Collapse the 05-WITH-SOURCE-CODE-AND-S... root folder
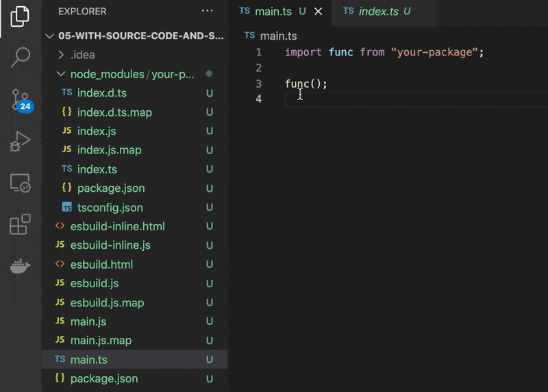Image resolution: width=548 pixels, height=392 pixels. point(134,36)
